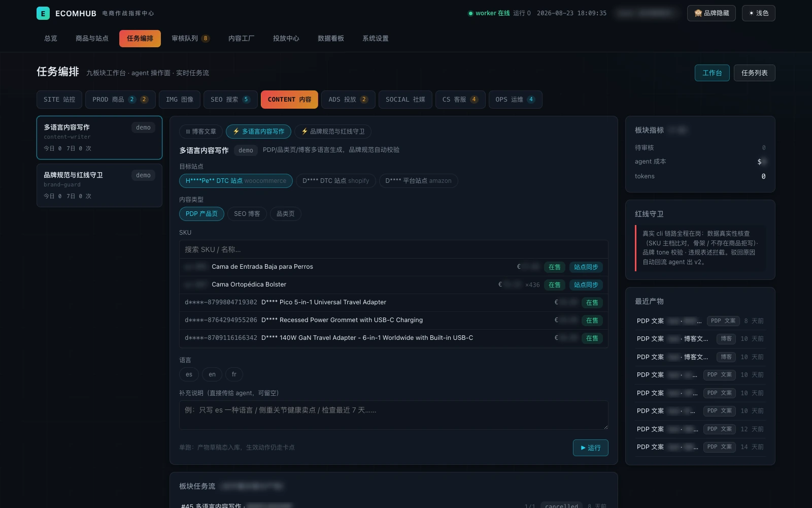Select SEO 博客 content type
812x508 pixels.
pyautogui.click(x=247, y=214)
